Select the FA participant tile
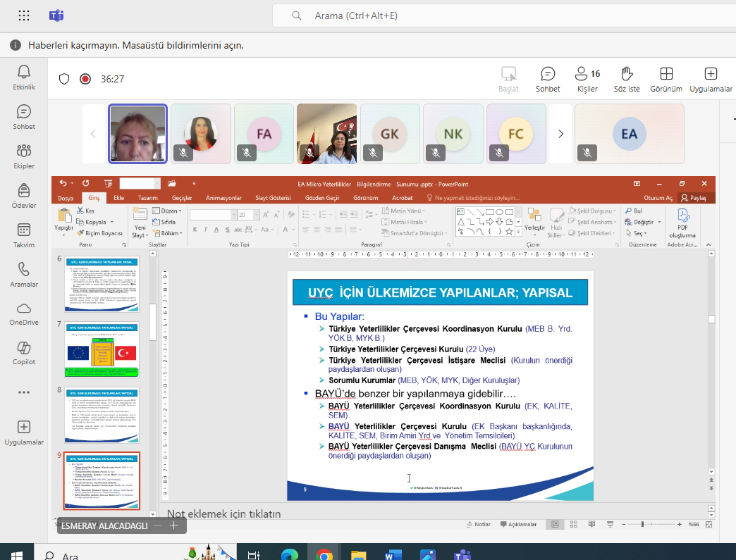Screen dimensions: 736x560 (x=264, y=134)
